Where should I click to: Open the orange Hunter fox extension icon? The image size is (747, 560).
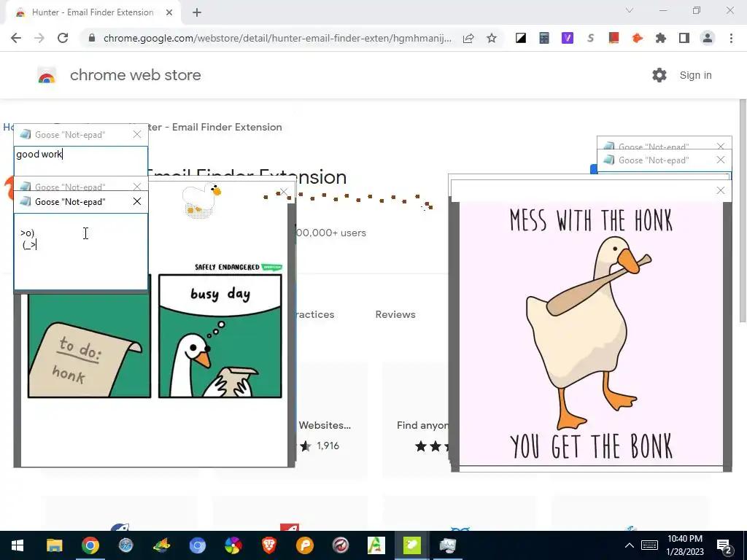pos(637,38)
